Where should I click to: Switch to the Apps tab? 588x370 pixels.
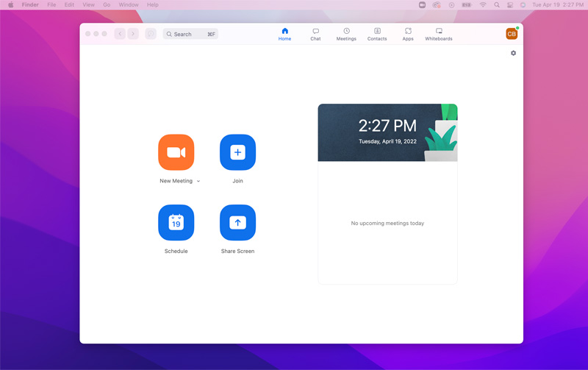click(x=408, y=34)
